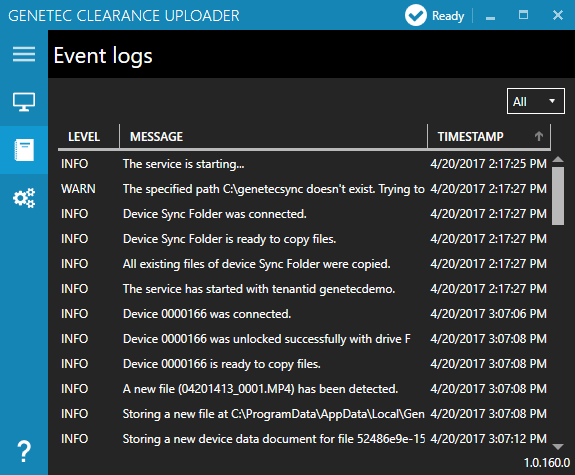Click the Ready checkmark status icon
This screenshot has width=575, height=475.
point(415,15)
